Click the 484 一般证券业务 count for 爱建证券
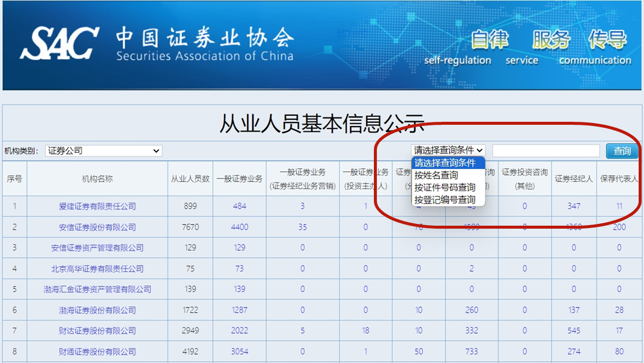Viewport: 644px width, 363px height. (x=239, y=206)
